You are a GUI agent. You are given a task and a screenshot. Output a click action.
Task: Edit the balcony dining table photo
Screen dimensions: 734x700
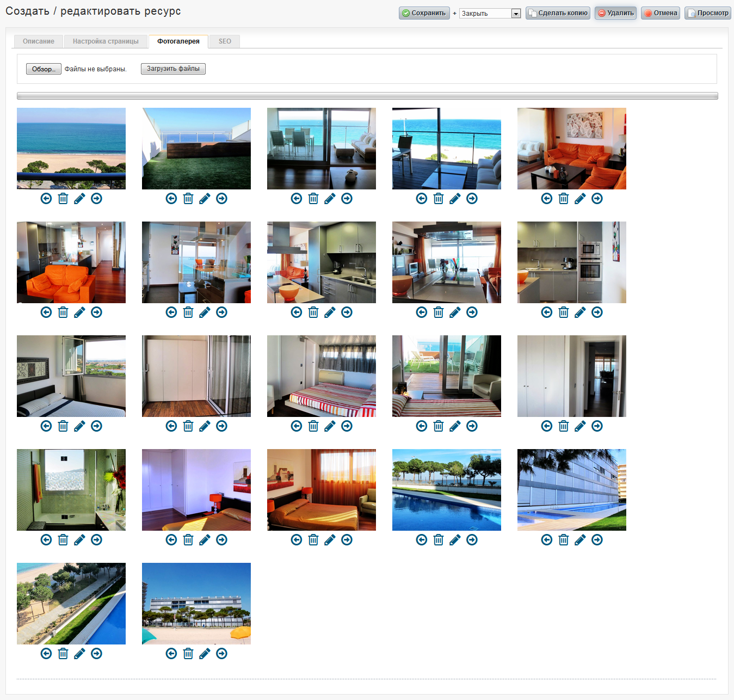point(330,199)
